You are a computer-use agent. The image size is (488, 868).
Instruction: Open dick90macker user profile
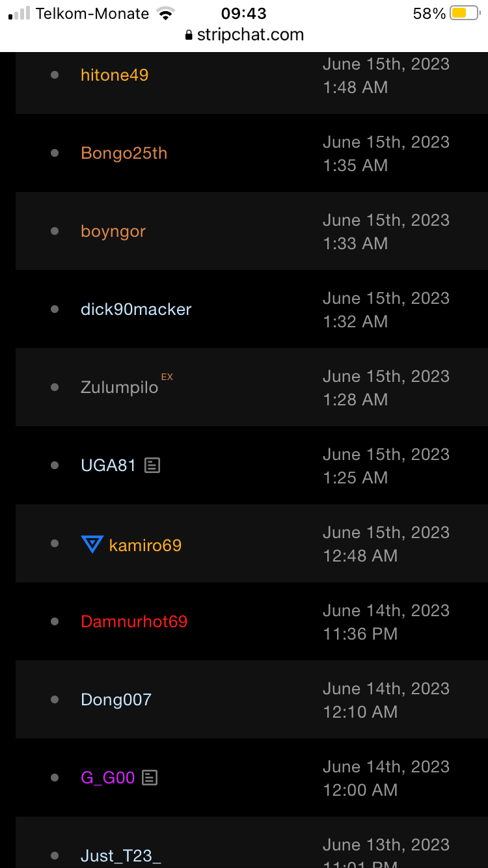(136, 309)
